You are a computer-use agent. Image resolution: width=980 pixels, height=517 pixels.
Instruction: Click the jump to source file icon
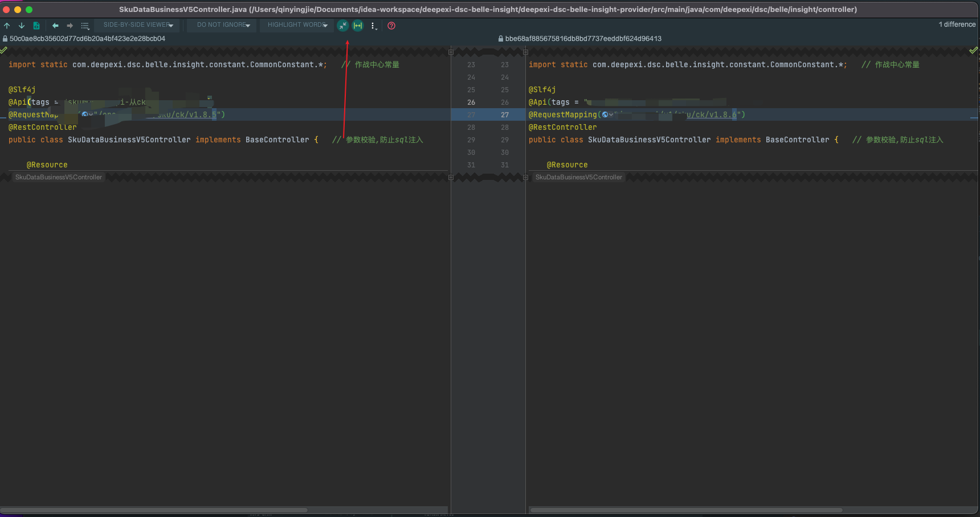pos(36,26)
